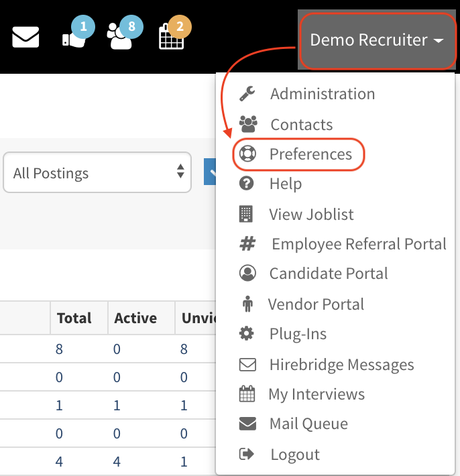This screenshot has height=476, width=460.
Task: Select Vendor Portal menu entry
Action: (x=316, y=304)
